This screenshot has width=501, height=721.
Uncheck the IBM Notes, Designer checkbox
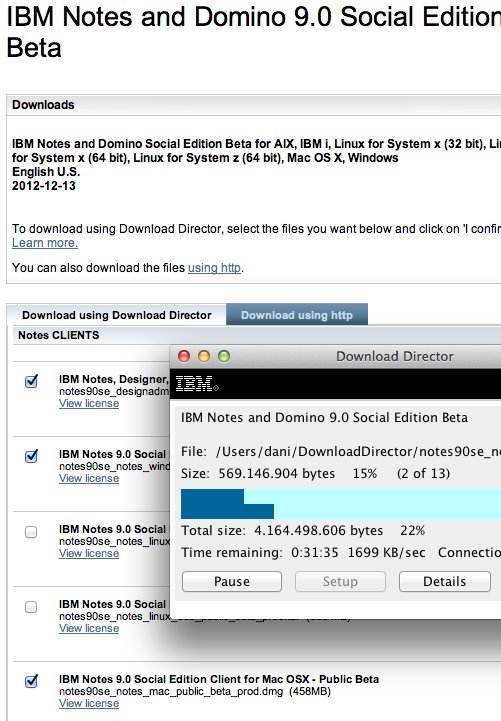31,381
